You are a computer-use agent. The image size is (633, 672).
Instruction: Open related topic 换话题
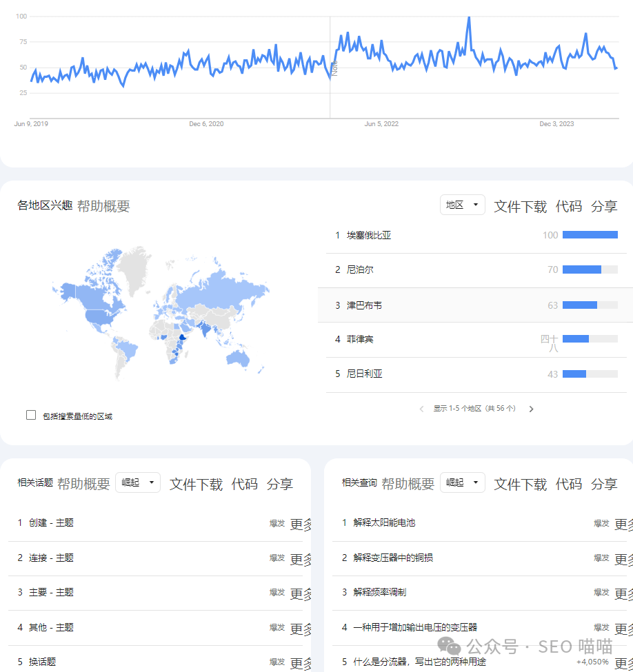[42, 662]
